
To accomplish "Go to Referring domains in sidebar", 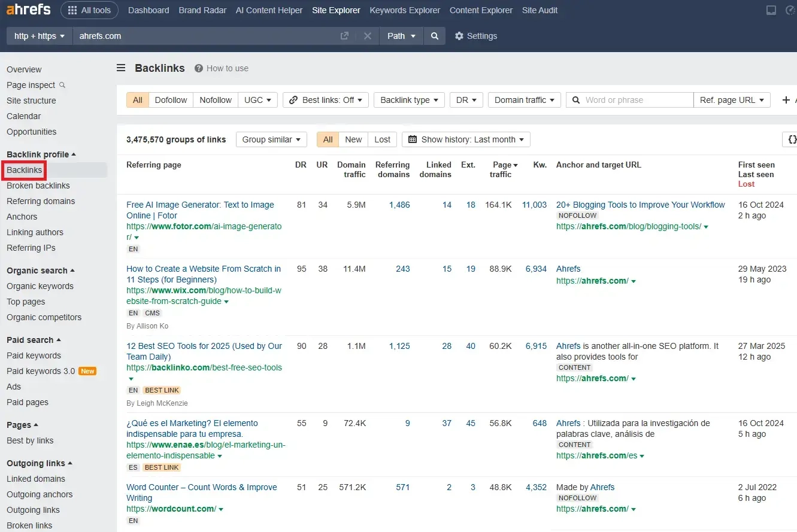I will pyautogui.click(x=41, y=201).
